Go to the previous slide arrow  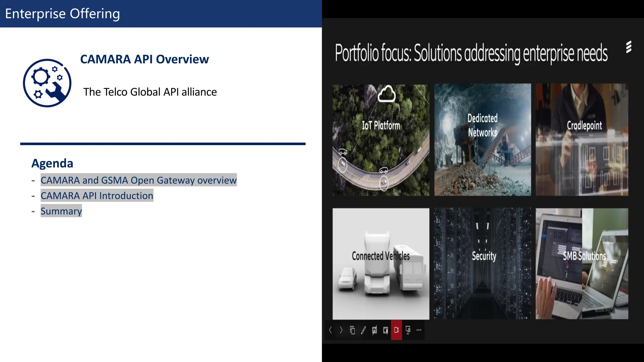[330, 330]
